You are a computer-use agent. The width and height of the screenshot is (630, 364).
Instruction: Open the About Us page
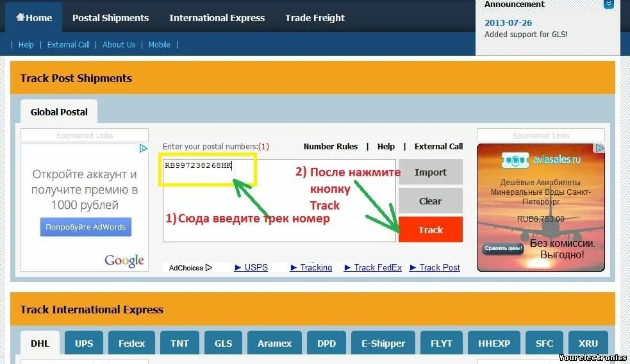tap(119, 45)
